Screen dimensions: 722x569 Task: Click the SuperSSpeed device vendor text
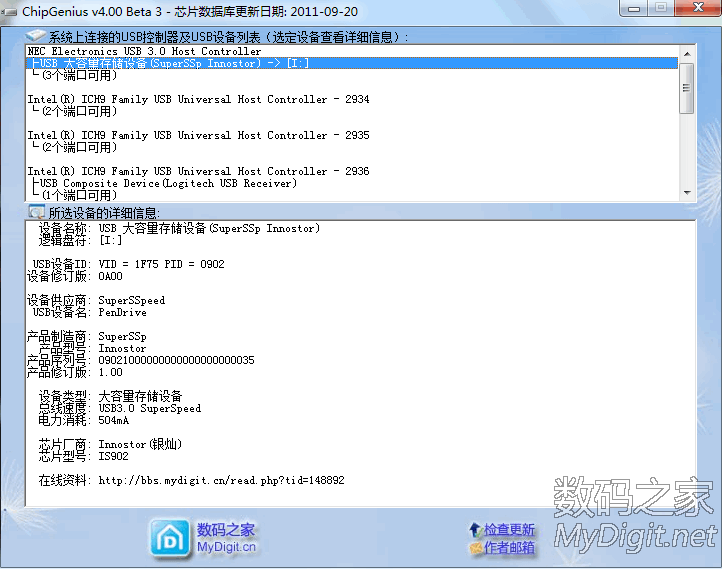pos(132,300)
